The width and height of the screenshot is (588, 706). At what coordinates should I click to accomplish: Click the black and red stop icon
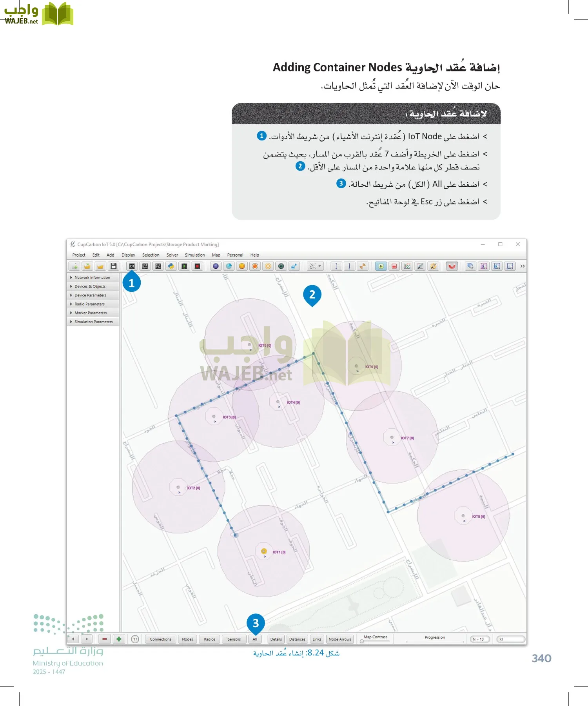198,266
